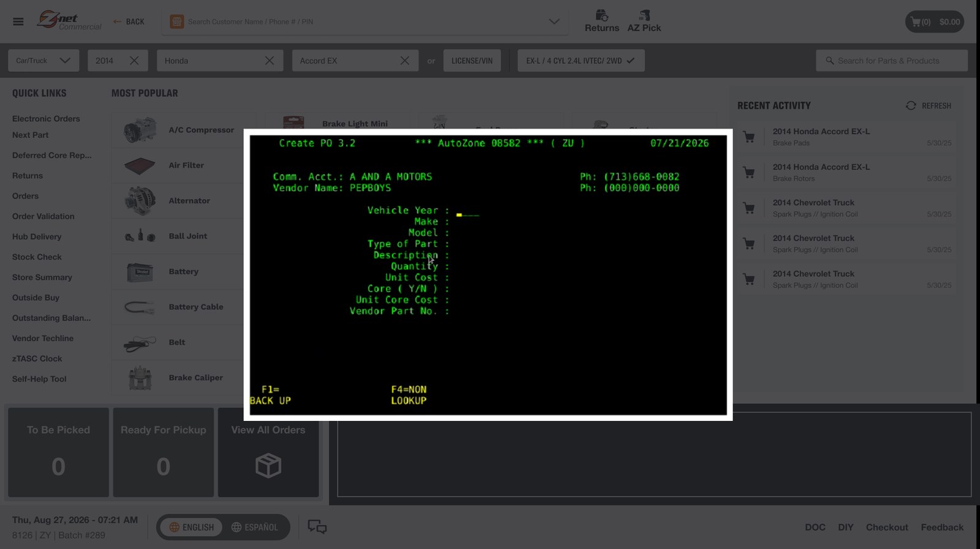This screenshot has width=980, height=549.
Task: Refresh the Recent Activity list
Action: click(x=929, y=105)
